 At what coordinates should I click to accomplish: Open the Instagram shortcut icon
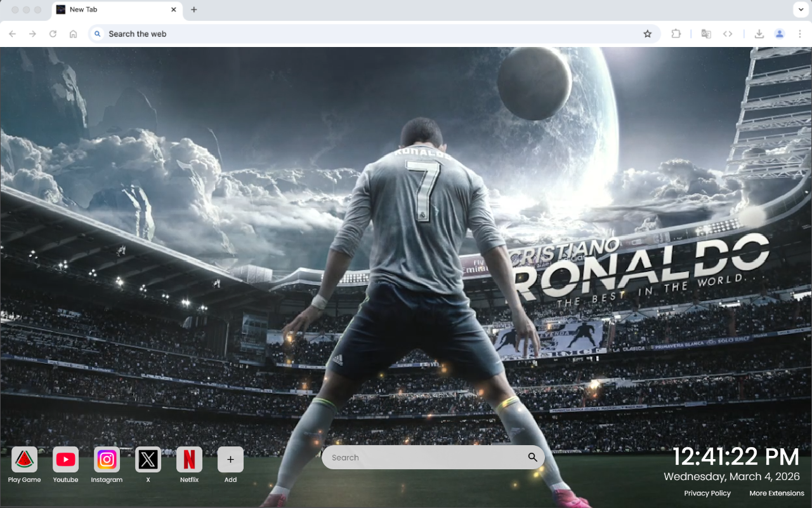[x=107, y=459]
